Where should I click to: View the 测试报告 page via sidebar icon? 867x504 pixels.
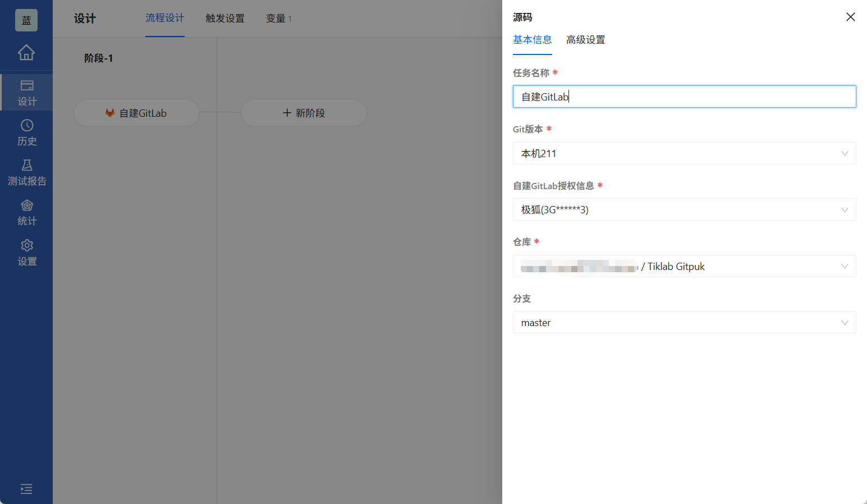click(26, 172)
